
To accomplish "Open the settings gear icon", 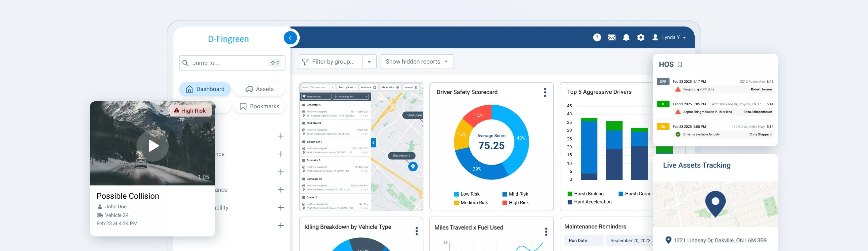I will click(x=640, y=37).
